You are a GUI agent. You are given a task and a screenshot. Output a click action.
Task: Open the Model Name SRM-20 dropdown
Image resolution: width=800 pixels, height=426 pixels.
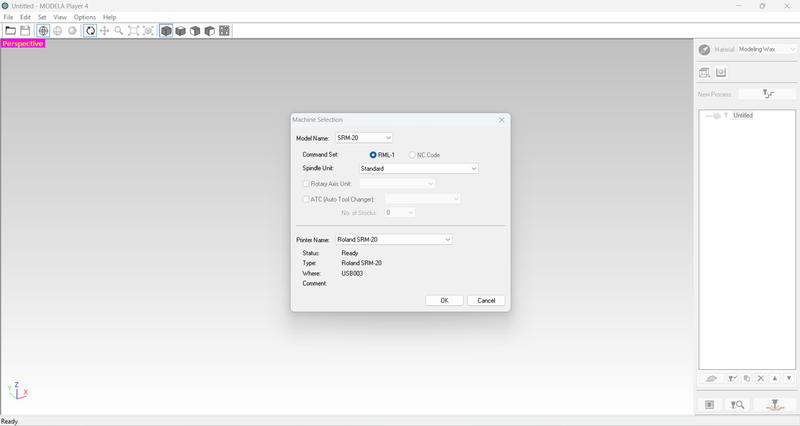[x=364, y=138]
